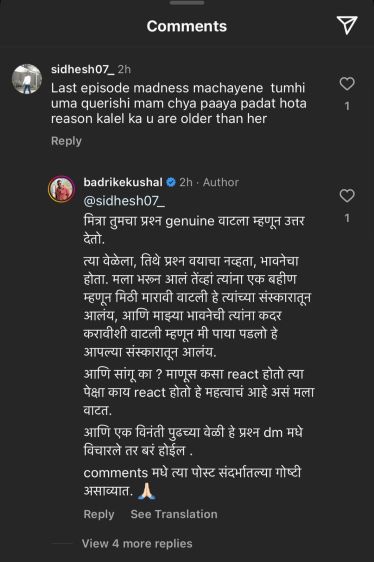
Task: Tap the drag handle atop the comments sheet
Action: click(x=187, y=3)
